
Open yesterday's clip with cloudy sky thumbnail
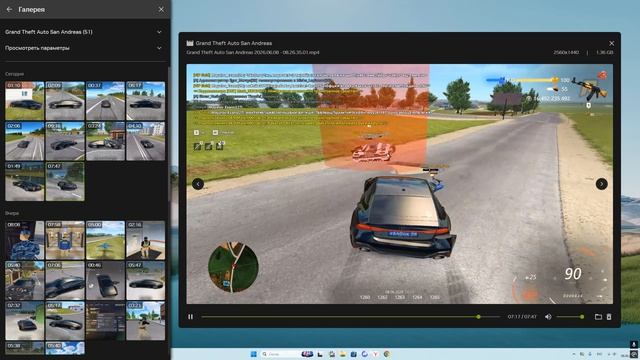tap(65, 348)
